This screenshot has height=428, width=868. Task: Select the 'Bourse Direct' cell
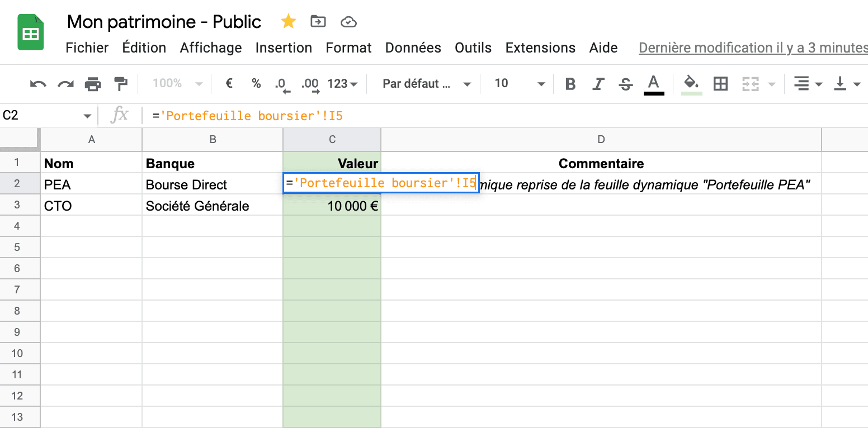(213, 184)
